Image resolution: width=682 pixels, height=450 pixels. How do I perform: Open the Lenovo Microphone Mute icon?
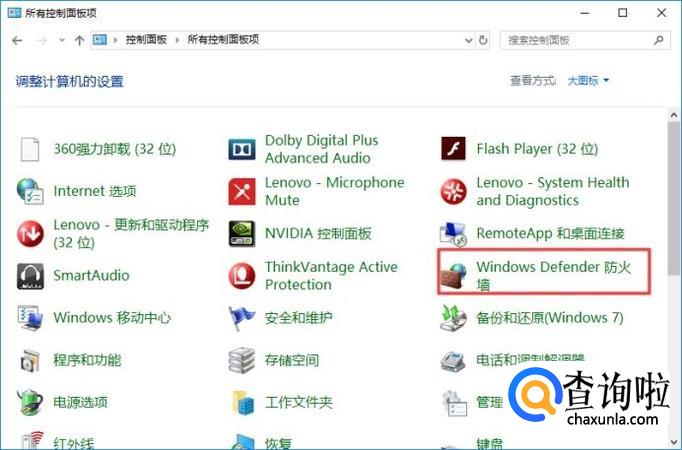pyautogui.click(x=242, y=191)
